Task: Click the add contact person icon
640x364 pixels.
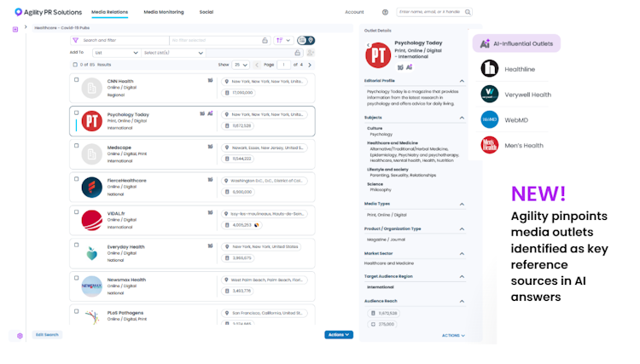Action: [x=311, y=53]
